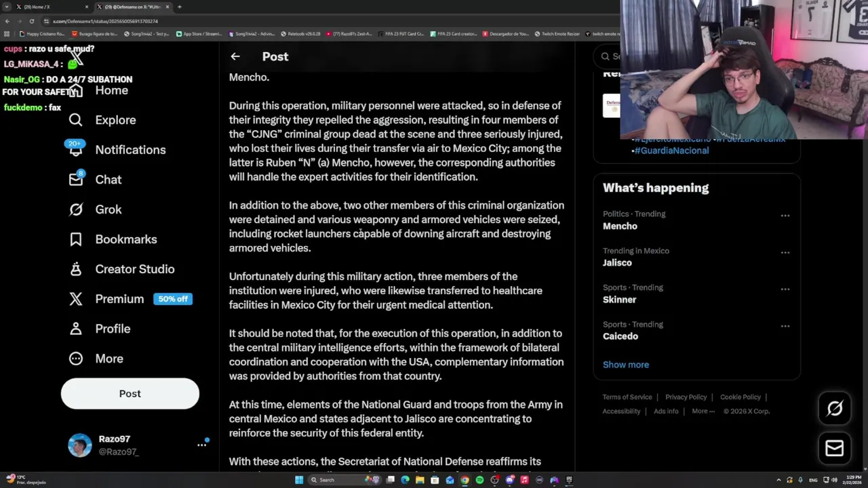Click Show more under What's happening
The image size is (868, 488).
point(626,365)
